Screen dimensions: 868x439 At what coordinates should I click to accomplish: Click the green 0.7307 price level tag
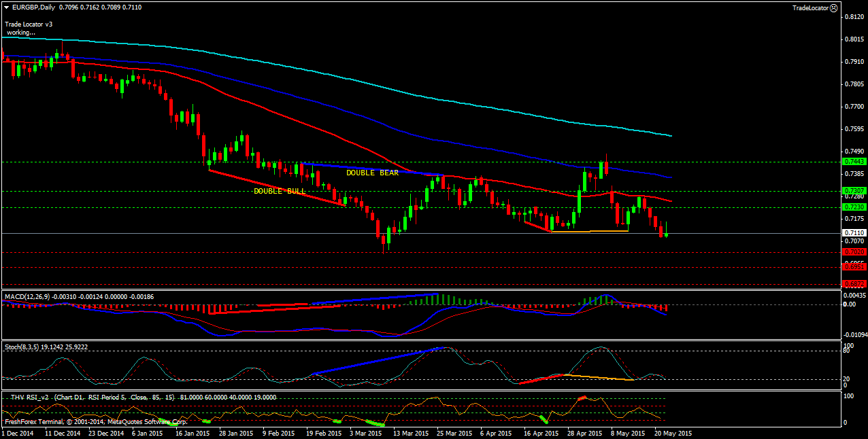coord(854,190)
